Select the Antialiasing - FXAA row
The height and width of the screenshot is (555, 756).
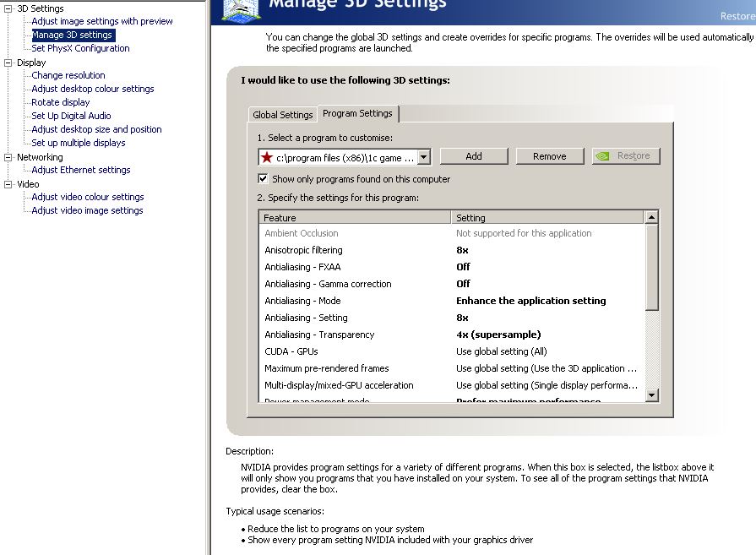click(x=452, y=267)
